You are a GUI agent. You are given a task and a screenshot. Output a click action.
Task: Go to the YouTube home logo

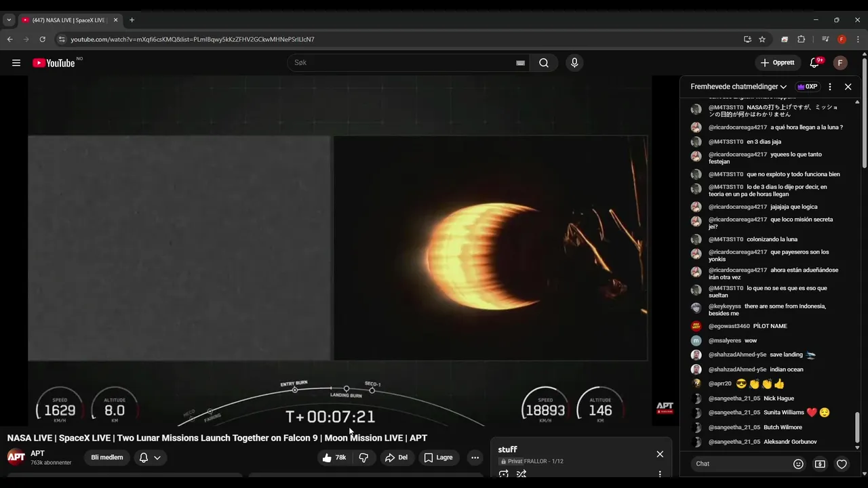[54, 63]
